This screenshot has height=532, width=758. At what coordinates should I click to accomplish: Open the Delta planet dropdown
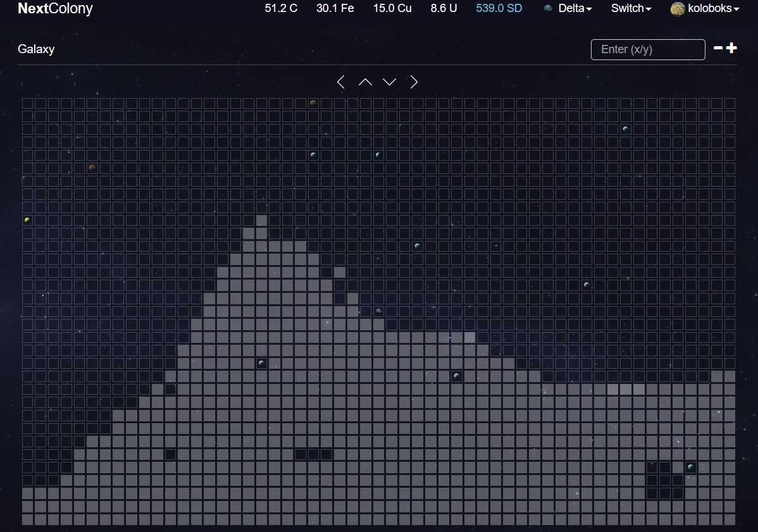pos(568,8)
